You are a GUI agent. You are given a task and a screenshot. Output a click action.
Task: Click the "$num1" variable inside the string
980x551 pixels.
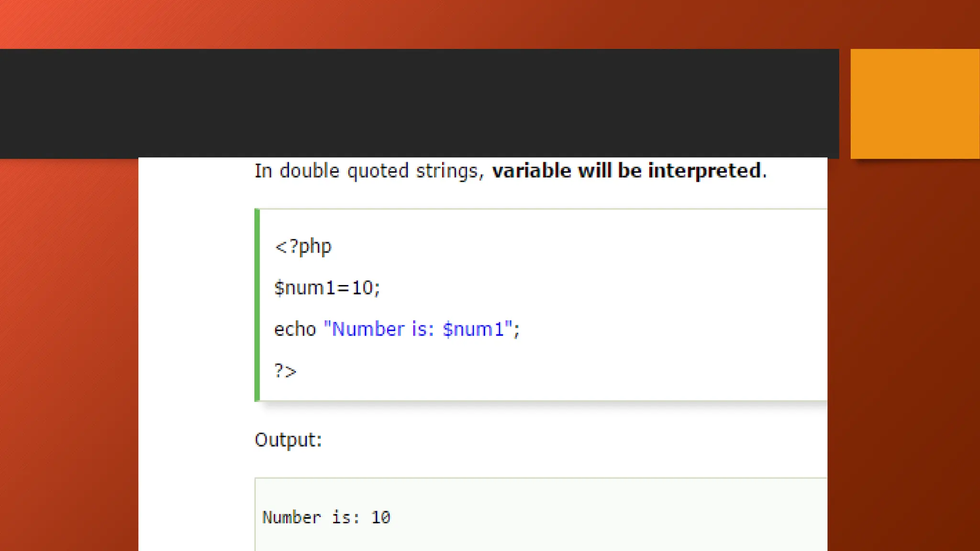tap(473, 330)
